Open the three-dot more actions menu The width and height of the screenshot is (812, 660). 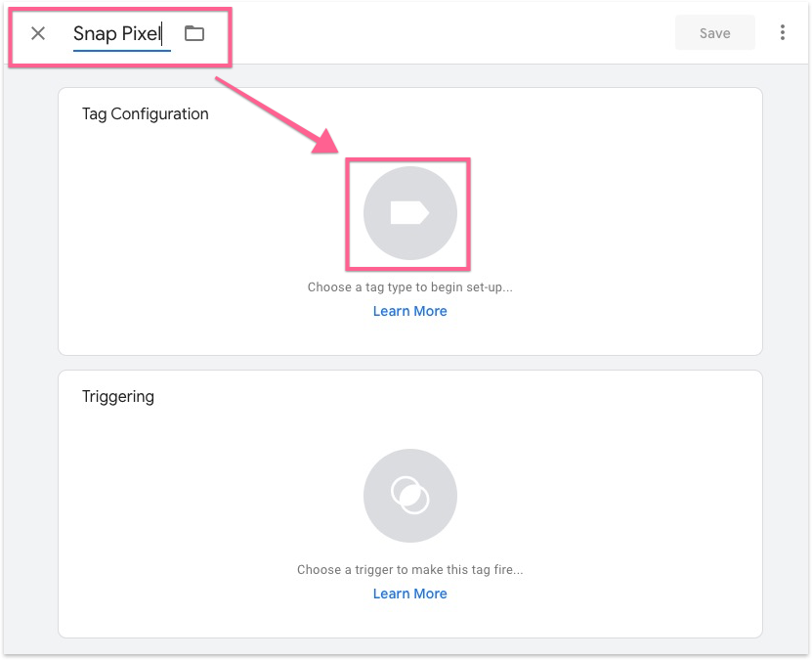click(x=782, y=33)
